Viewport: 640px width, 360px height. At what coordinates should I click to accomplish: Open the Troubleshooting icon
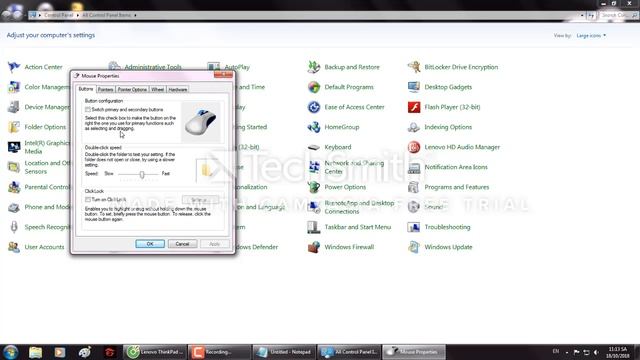[414, 227]
